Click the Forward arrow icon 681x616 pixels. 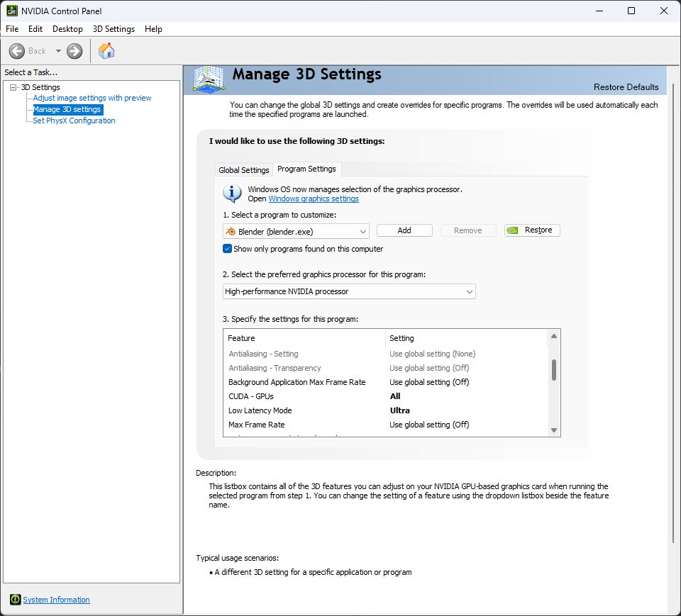(74, 51)
